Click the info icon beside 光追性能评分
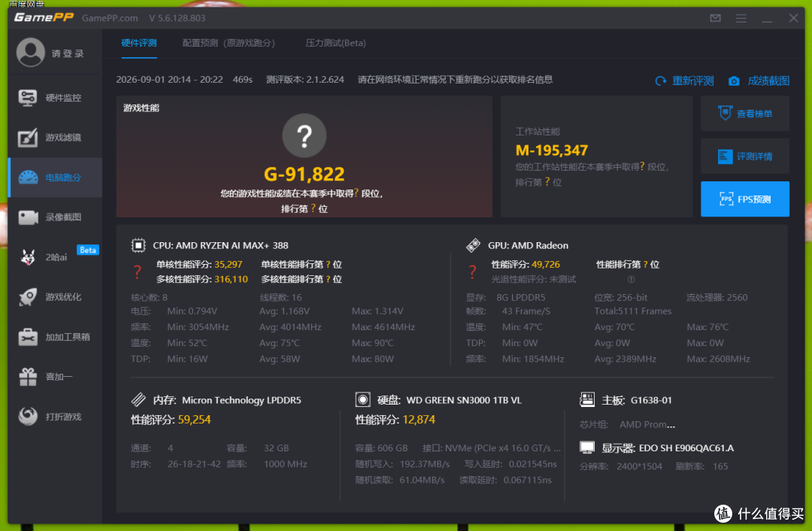This screenshot has height=531, width=812. point(632,279)
